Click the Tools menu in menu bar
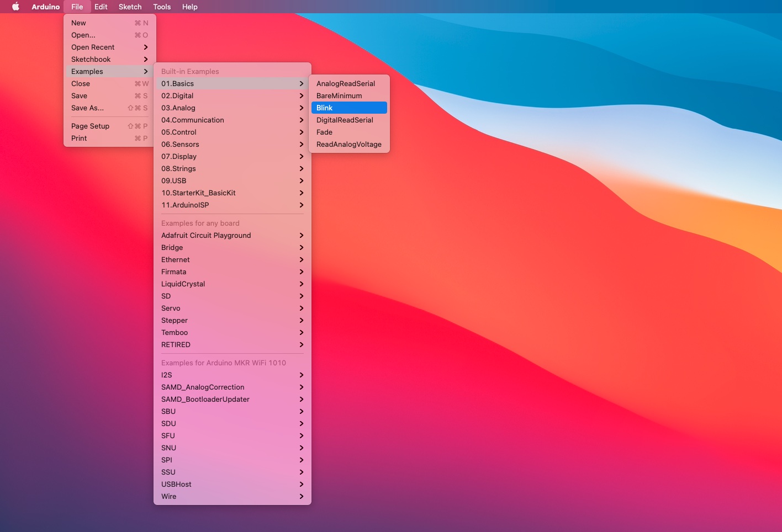Viewport: 782px width, 532px height. point(162,7)
